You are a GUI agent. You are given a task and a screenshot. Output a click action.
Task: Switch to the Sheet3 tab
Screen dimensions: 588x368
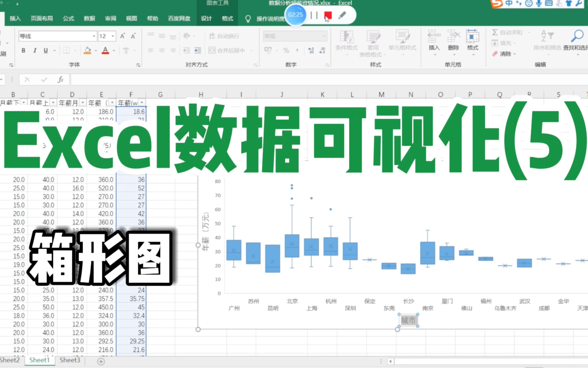pyautogui.click(x=70, y=360)
